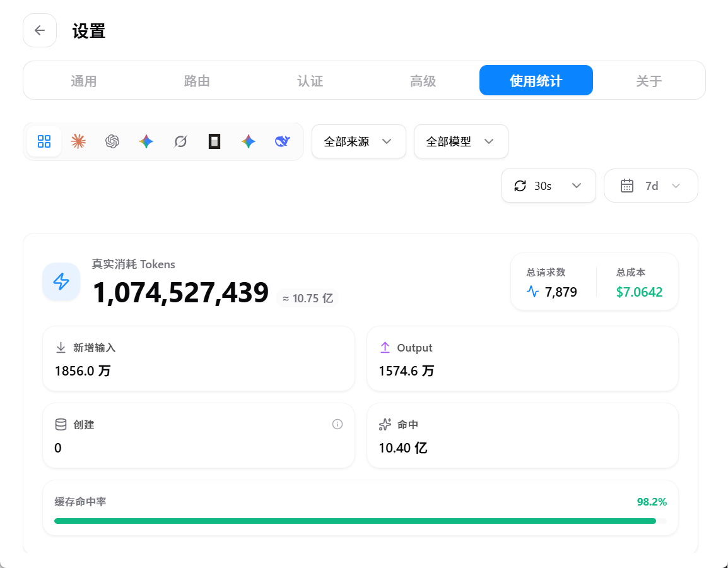Click the 缓存命中率 label

coord(80,502)
